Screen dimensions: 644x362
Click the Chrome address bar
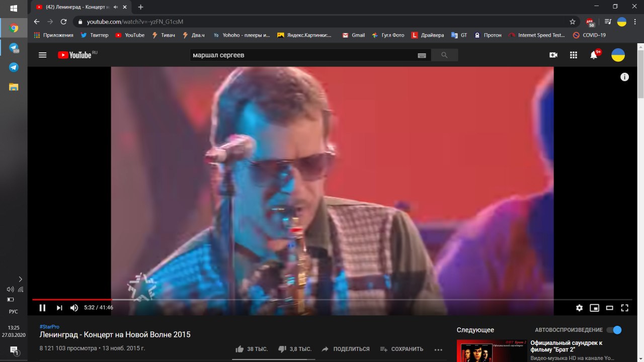[x=322, y=22]
